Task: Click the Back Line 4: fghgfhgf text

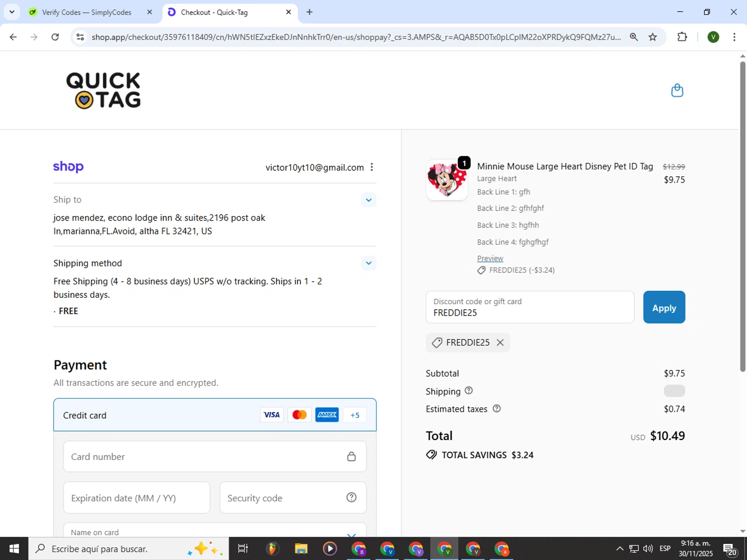Action: click(x=512, y=242)
